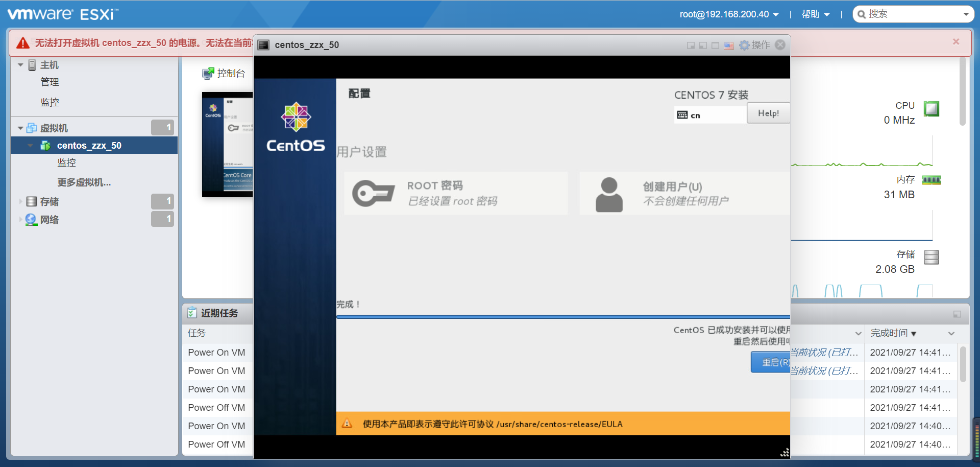
Task: Focus the 搜索 search input field
Action: 914,14
